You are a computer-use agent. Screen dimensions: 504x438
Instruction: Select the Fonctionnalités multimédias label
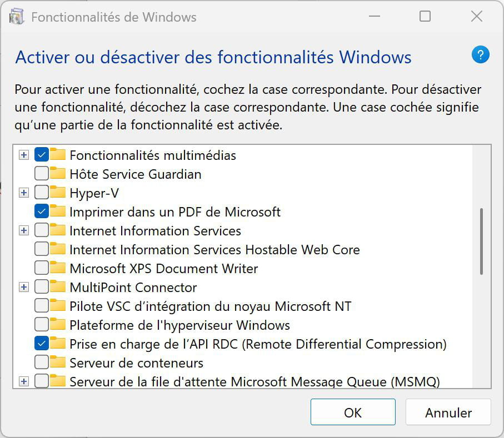[x=153, y=155]
